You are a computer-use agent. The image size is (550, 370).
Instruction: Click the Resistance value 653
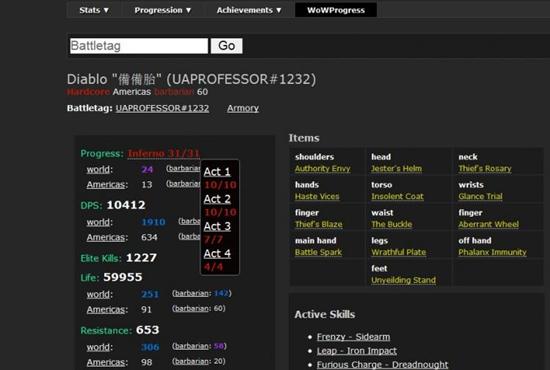[x=148, y=330]
